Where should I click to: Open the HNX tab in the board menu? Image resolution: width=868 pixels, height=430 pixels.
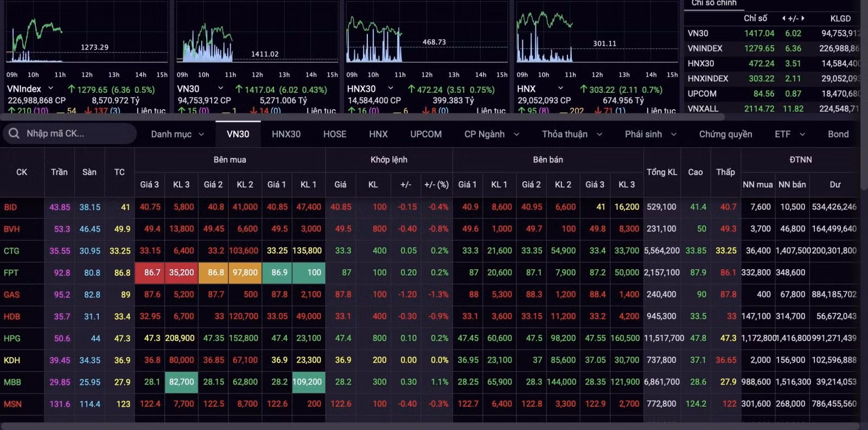pyautogui.click(x=378, y=134)
